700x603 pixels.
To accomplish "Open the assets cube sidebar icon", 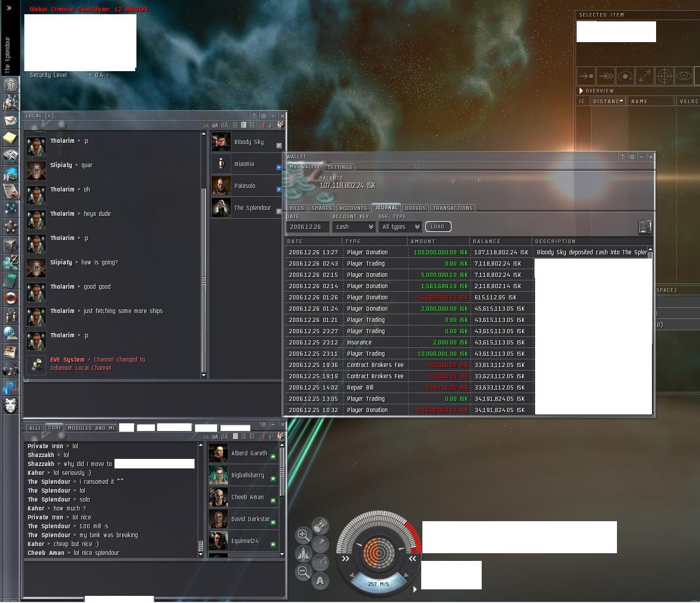I will coord(10,245).
